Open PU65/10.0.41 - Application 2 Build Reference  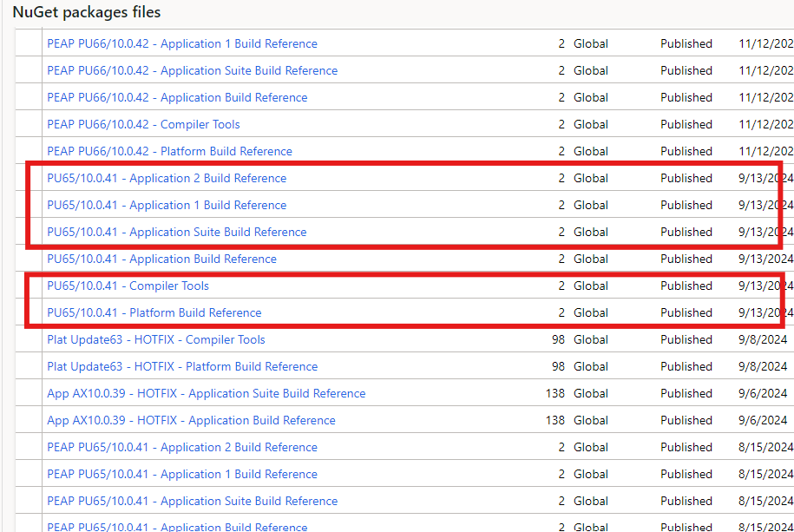167,178
